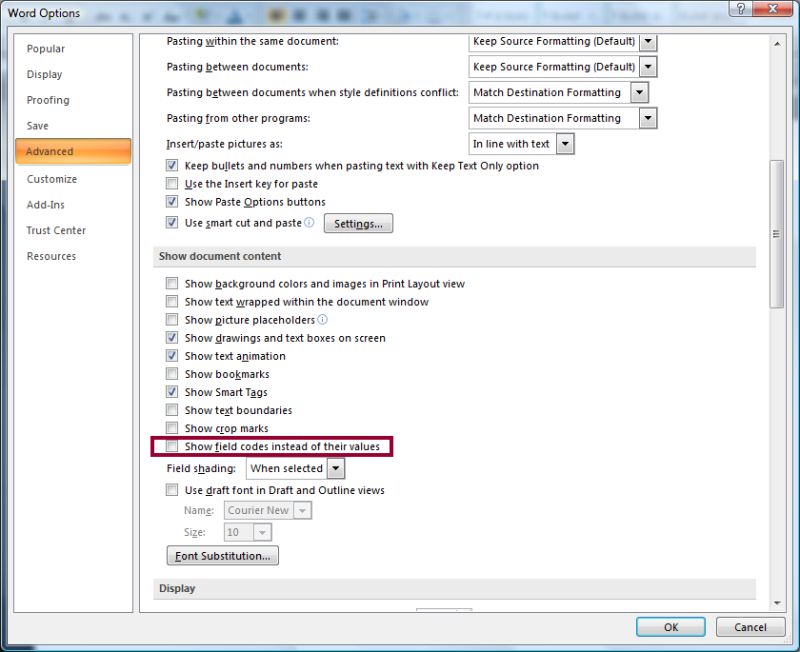Click the scrollbar up arrow
Viewport: 800px width, 652px height.
[x=777, y=44]
